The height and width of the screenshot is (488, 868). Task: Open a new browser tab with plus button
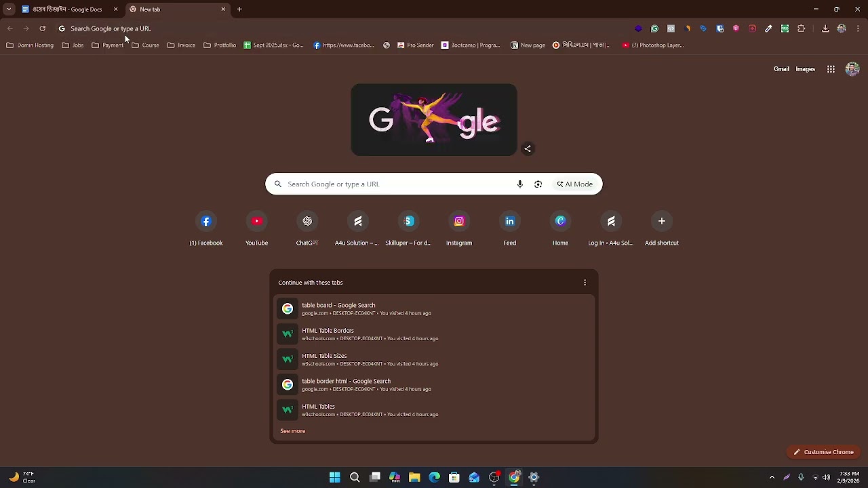point(239,9)
